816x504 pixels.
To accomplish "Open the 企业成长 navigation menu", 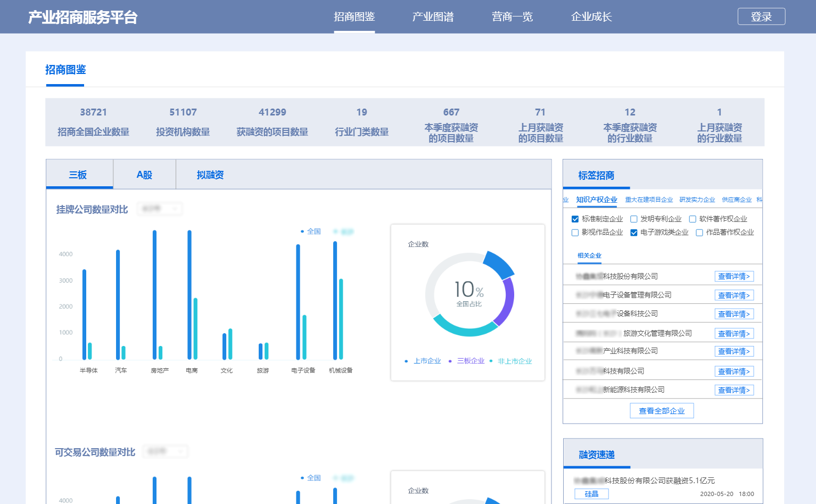I will pos(591,16).
